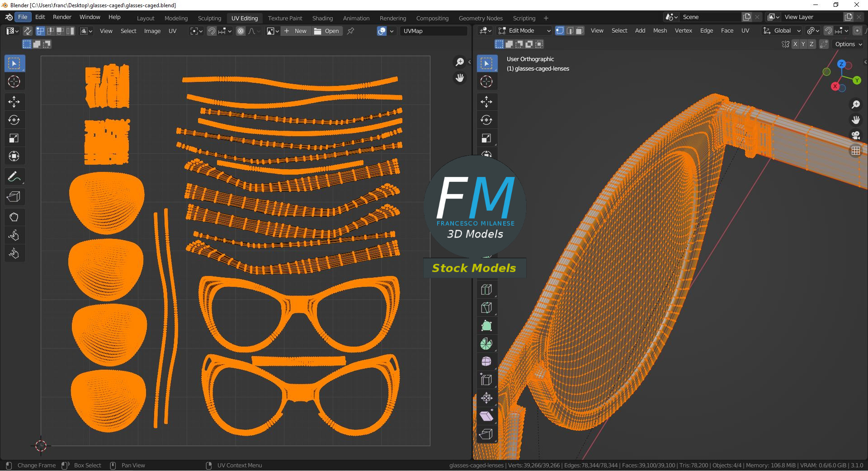Select the Rip Region tool in UV editor
The image size is (868, 471).
coord(14,197)
